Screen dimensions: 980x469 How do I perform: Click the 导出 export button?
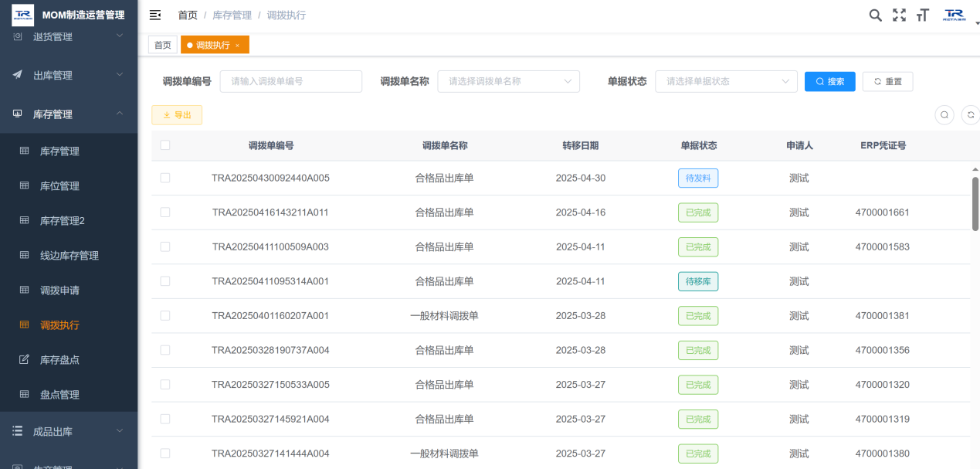[x=177, y=115]
